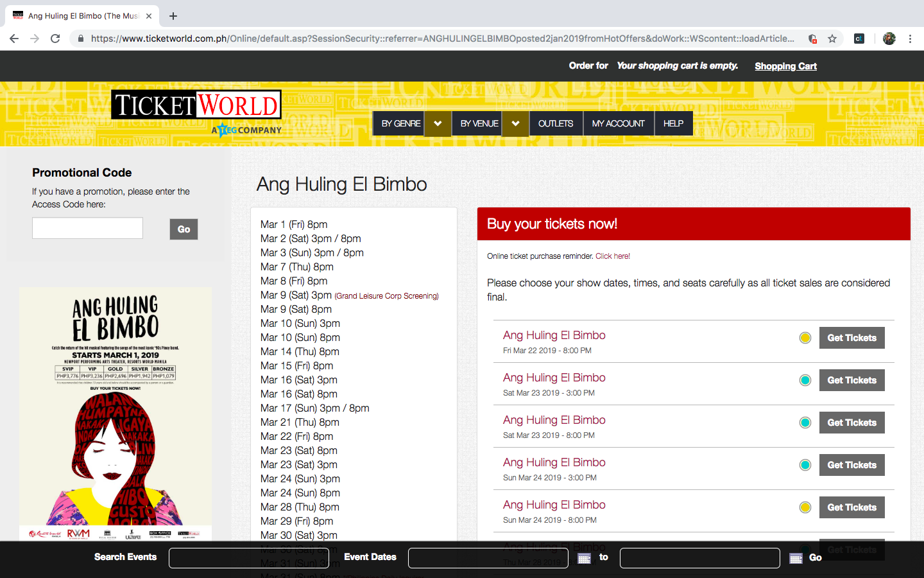The width and height of the screenshot is (924, 578).
Task: Click the availability dot for Sat Mar 23 3:00 PM
Action: (x=805, y=380)
